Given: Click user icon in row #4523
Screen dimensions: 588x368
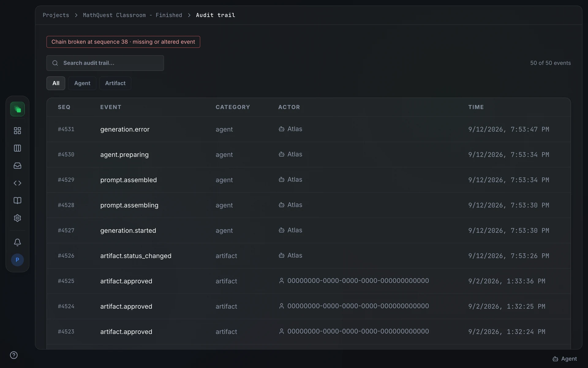Looking at the screenshot, I should (281, 331).
